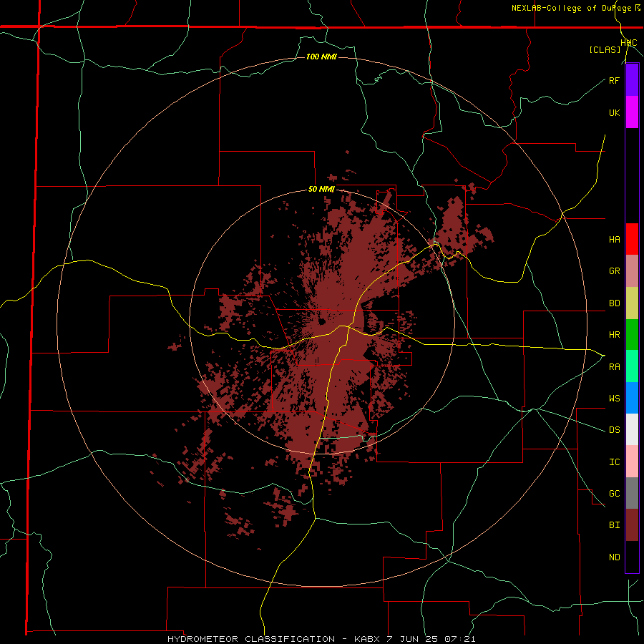Click the ND black legend swatch
Viewport: 644px width, 644px height.
pos(632,557)
